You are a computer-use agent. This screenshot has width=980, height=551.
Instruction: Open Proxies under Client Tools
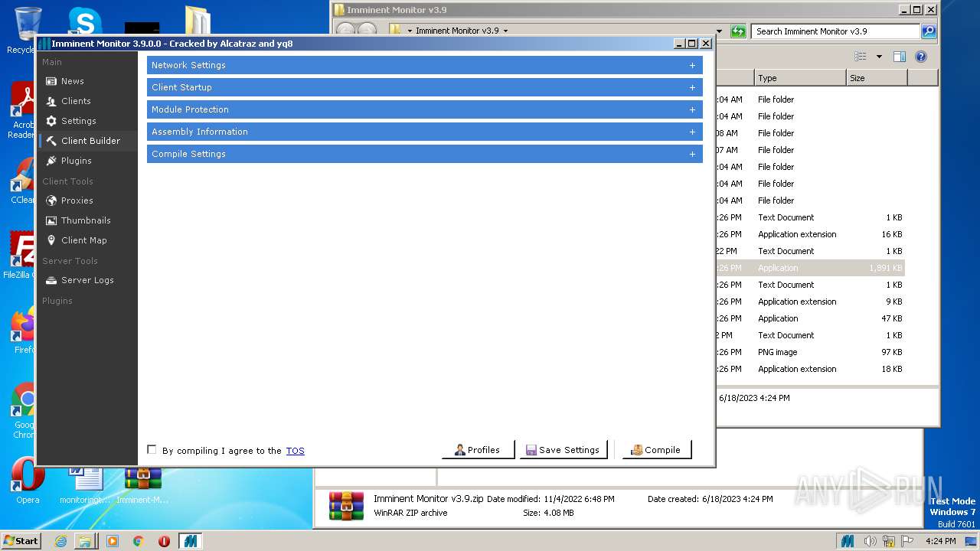pos(77,201)
